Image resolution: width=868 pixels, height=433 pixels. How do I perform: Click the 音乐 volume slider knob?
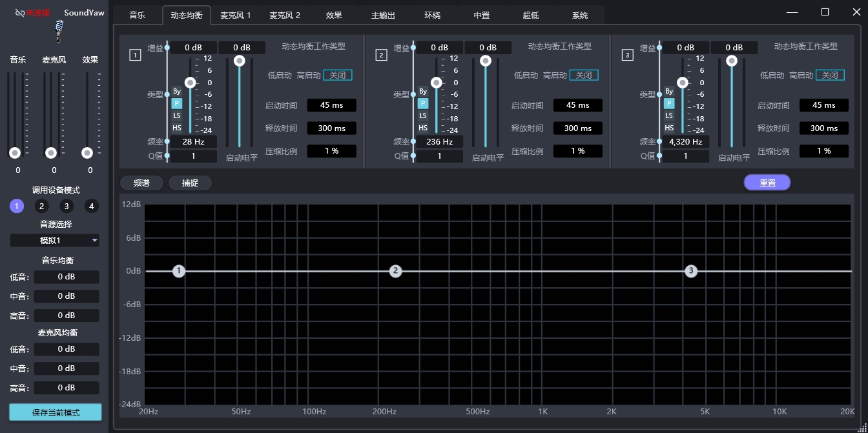pos(15,153)
